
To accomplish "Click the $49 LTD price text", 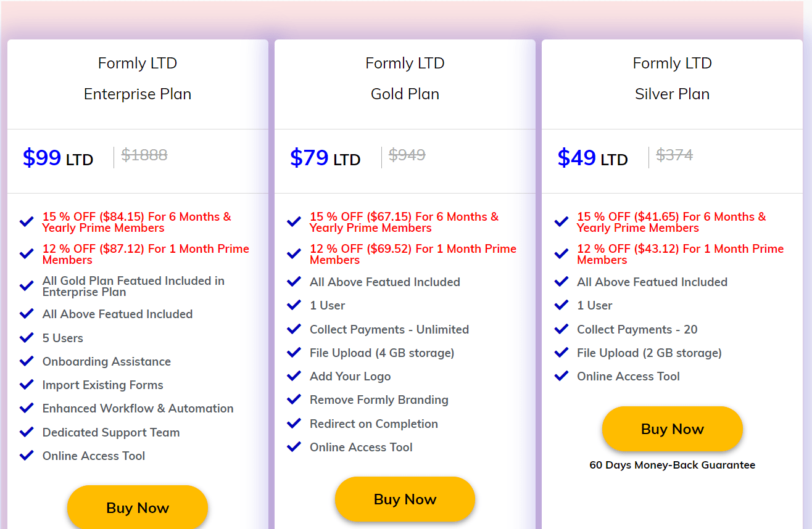I will point(592,158).
